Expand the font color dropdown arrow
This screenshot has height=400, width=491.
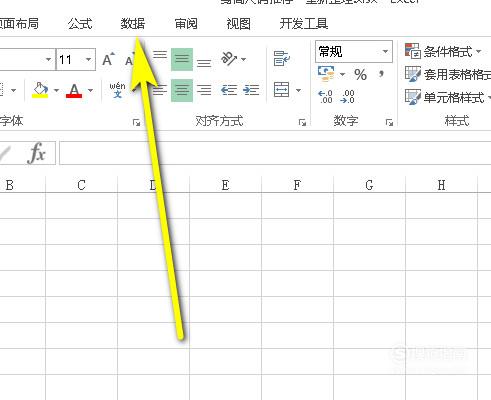click(x=90, y=90)
